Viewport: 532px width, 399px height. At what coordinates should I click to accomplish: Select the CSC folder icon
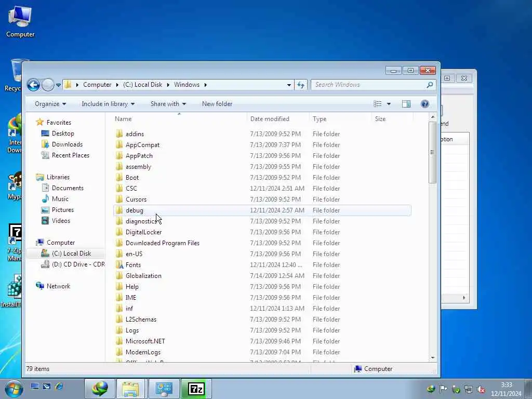tap(119, 188)
